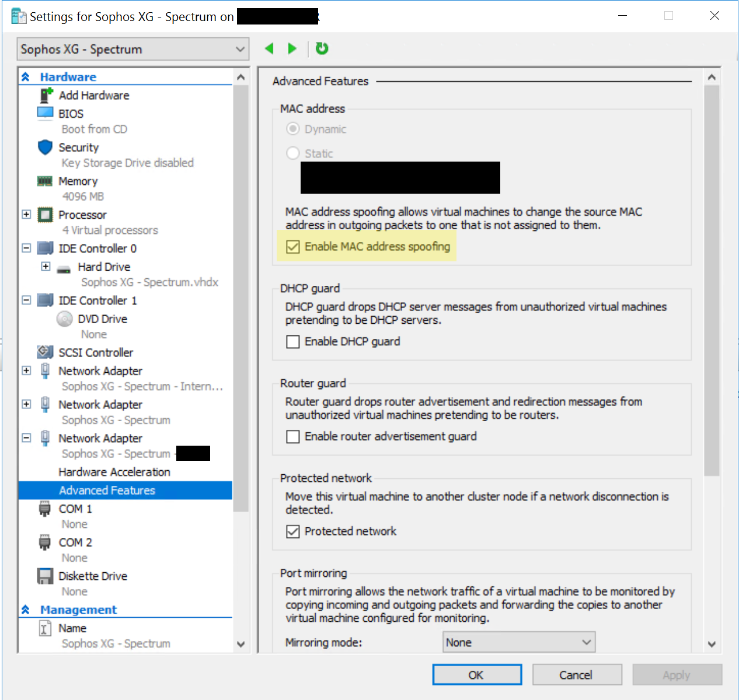Uncheck the Protected network checkbox
The width and height of the screenshot is (739, 700).
tap(293, 532)
